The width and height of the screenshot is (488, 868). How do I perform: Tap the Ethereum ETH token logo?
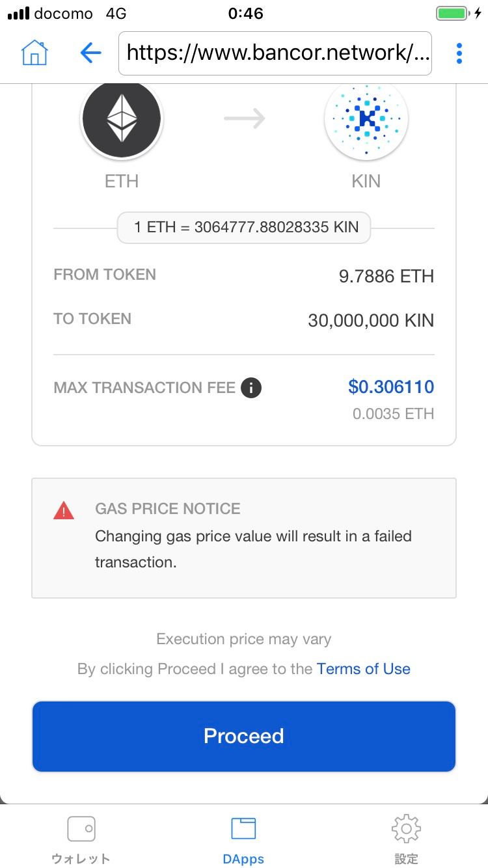click(x=122, y=118)
